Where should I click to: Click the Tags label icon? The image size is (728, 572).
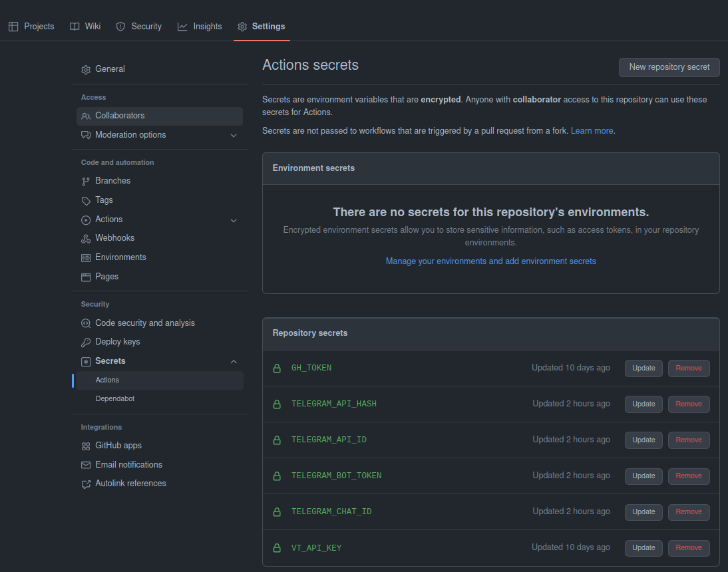pos(86,200)
